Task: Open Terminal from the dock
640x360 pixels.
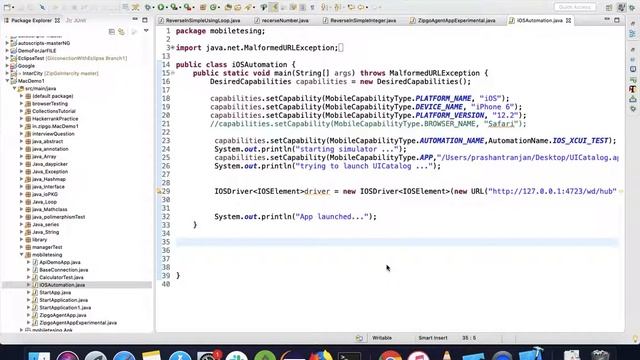Action: pos(349,355)
